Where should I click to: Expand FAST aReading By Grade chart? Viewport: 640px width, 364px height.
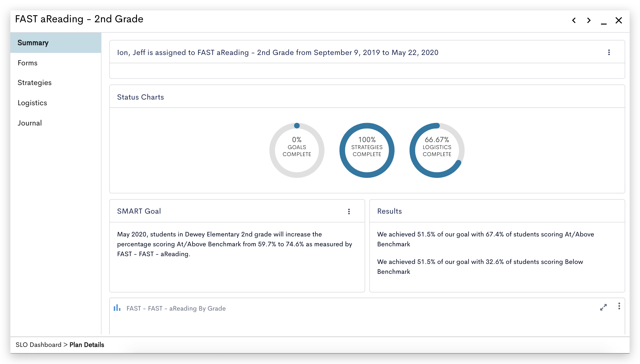(603, 307)
